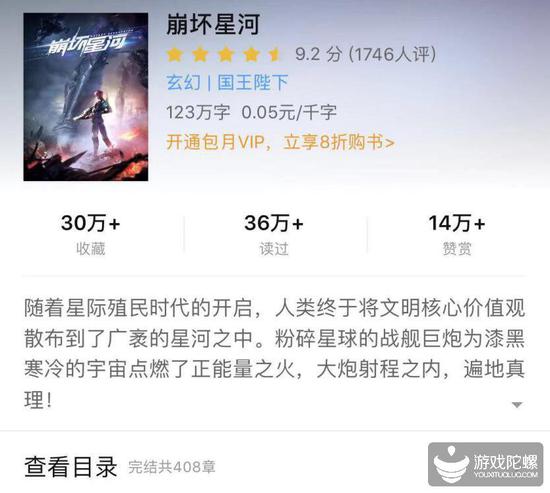This screenshot has width=550, height=493.
Task: Expand the synopsis with the down arrow
Action: tap(517, 405)
